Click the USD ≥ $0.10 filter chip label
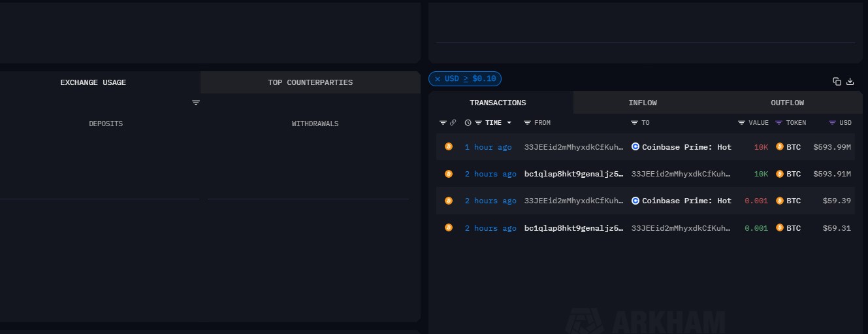 click(470, 78)
